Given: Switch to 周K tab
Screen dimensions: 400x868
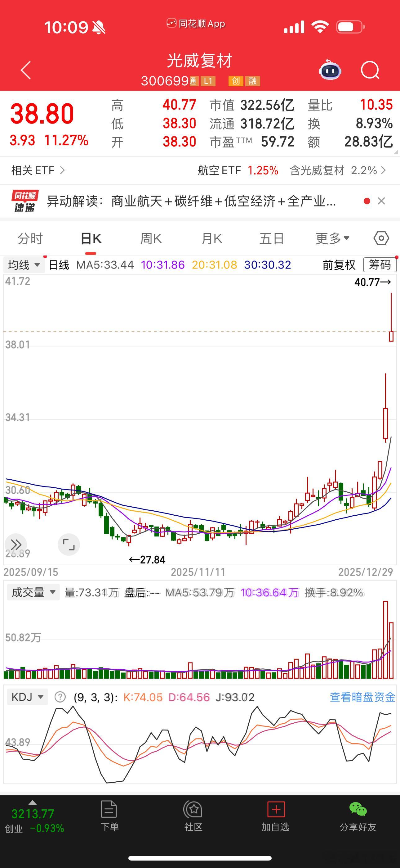Looking at the screenshot, I should [151, 238].
